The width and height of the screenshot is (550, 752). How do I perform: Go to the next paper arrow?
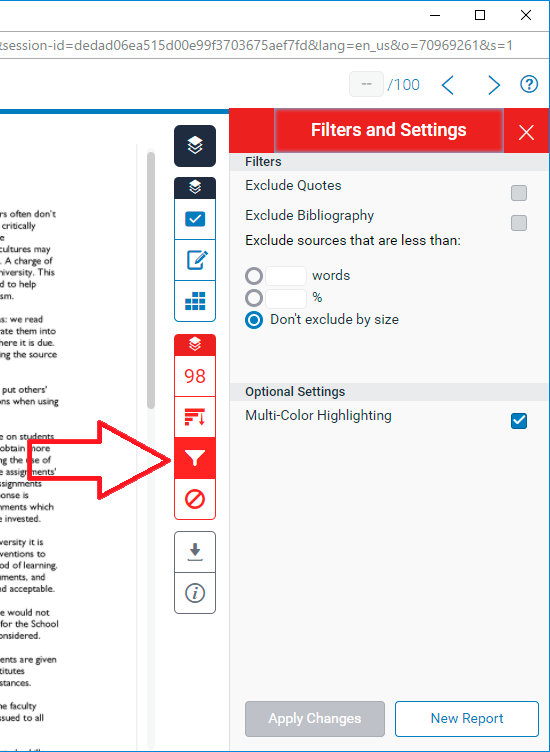point(493,85)
